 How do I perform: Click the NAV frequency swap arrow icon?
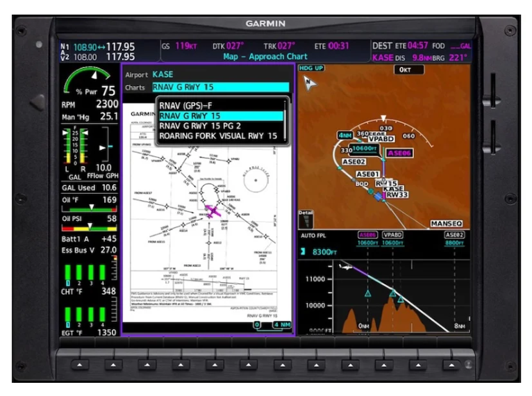click(101, 47)
